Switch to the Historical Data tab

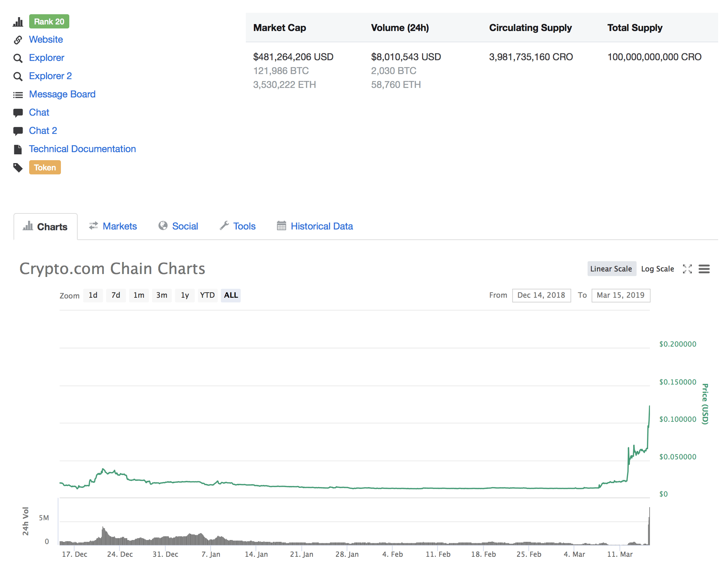[315, 226]
